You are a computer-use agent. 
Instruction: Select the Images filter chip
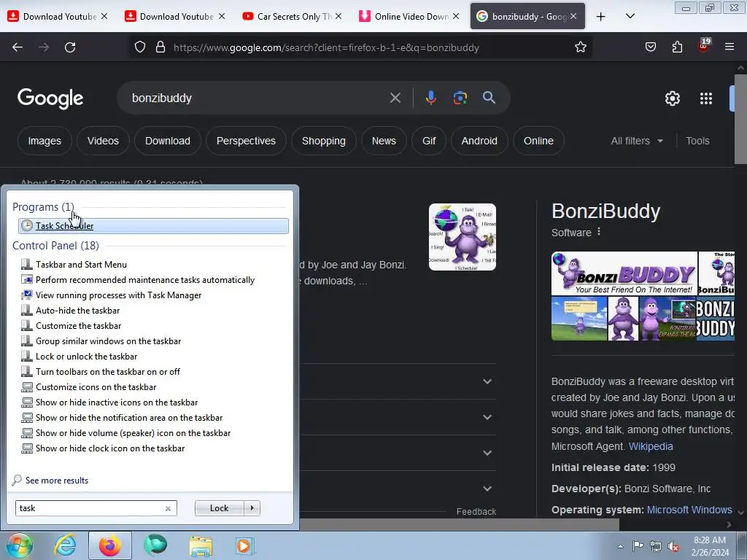pyautogui.click(x=44, y=141)
